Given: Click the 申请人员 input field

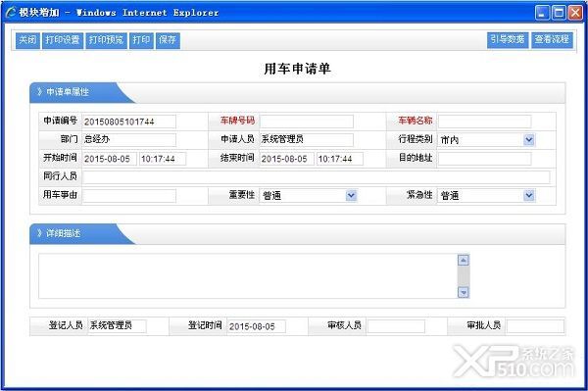Looking at the screenshot, I should (307, 140).
